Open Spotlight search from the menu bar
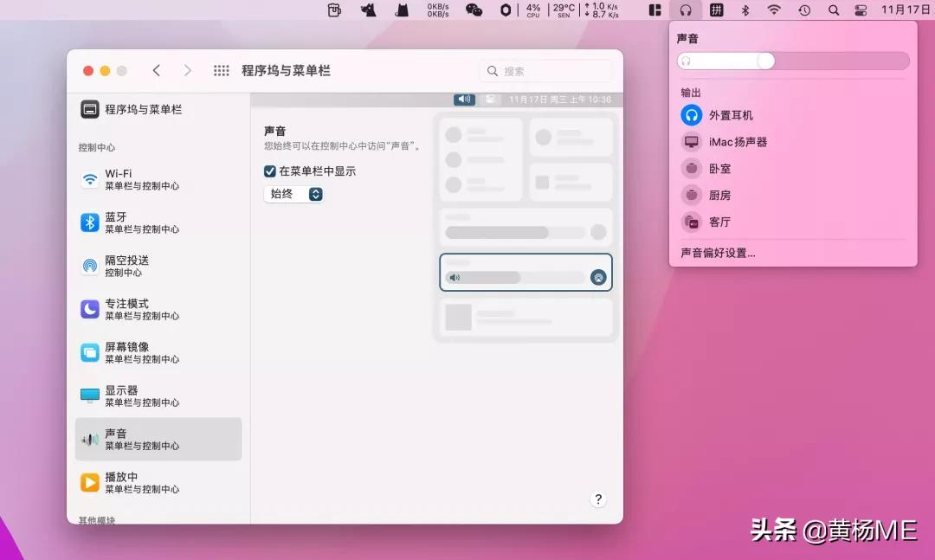The image size is (935, 560). pyautogui.click(x=833, y=10)
